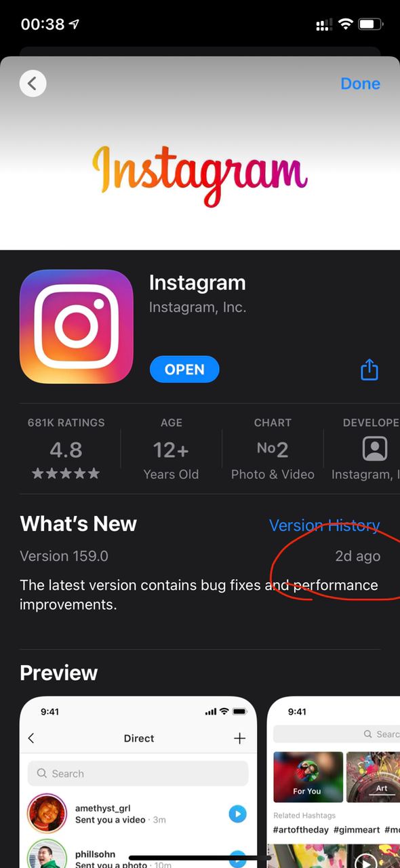Tap the Search field in the preview
The image size is (400, 868).
[x=138, y=774]
